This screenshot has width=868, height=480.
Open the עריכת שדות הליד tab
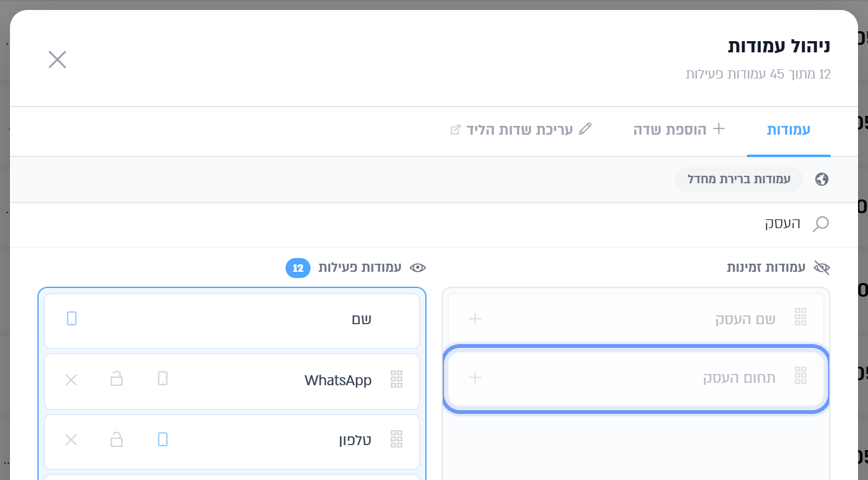click(x=521, y=130)
